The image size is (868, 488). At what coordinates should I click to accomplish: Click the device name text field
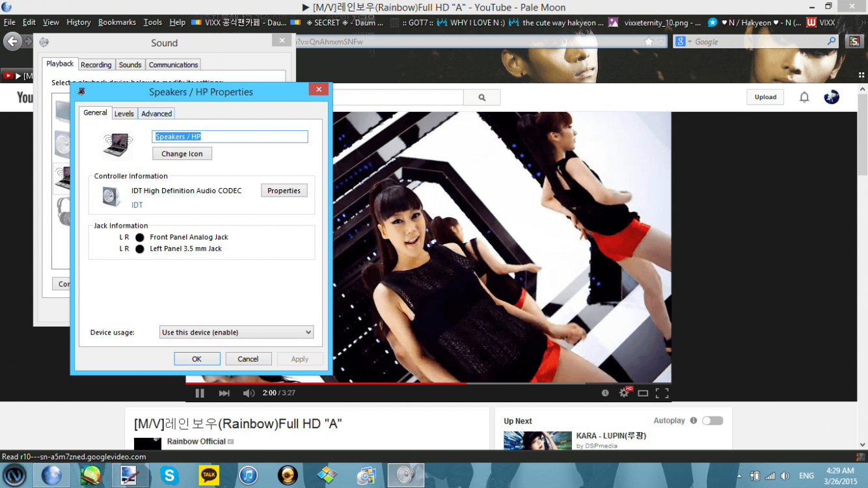(x=230, y=137)
